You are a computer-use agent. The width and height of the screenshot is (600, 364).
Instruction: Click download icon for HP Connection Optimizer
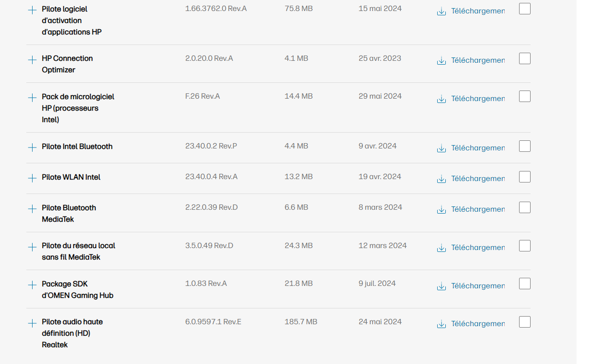pyautogui.click(x=441, y=61)
